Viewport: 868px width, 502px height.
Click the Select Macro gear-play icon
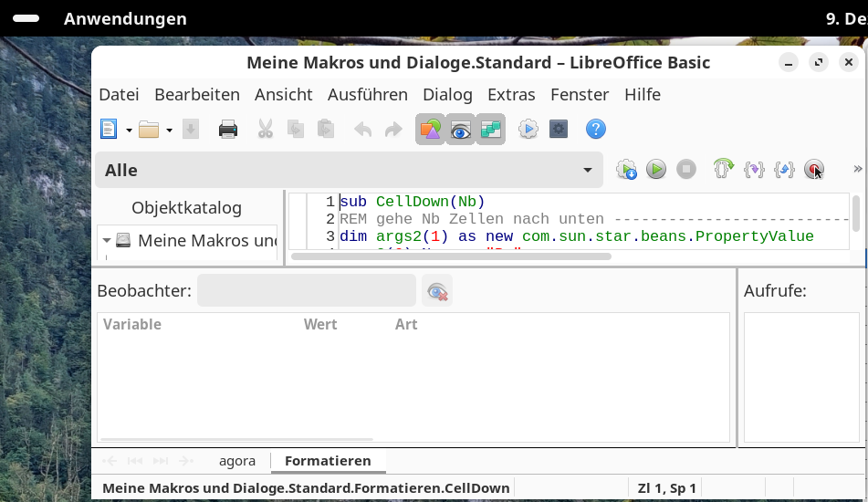click(x=528, y=130)
